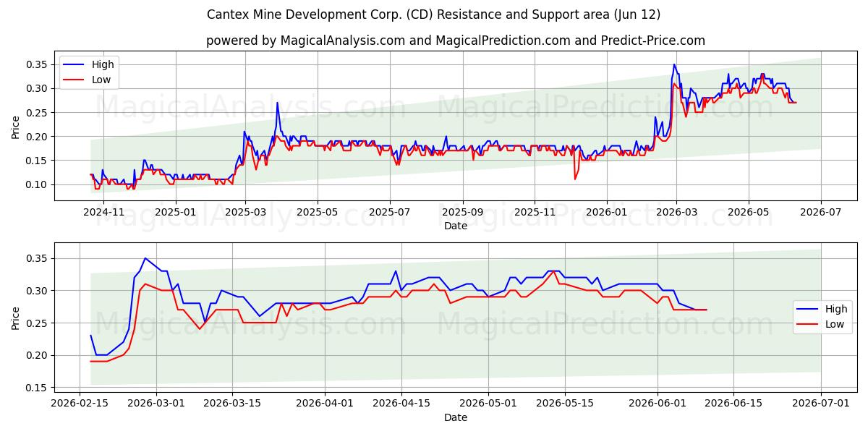This screenshot has width=868, height=434.
Task: Click the '2026-03' tick label on top chart
Action: [676, 212]
